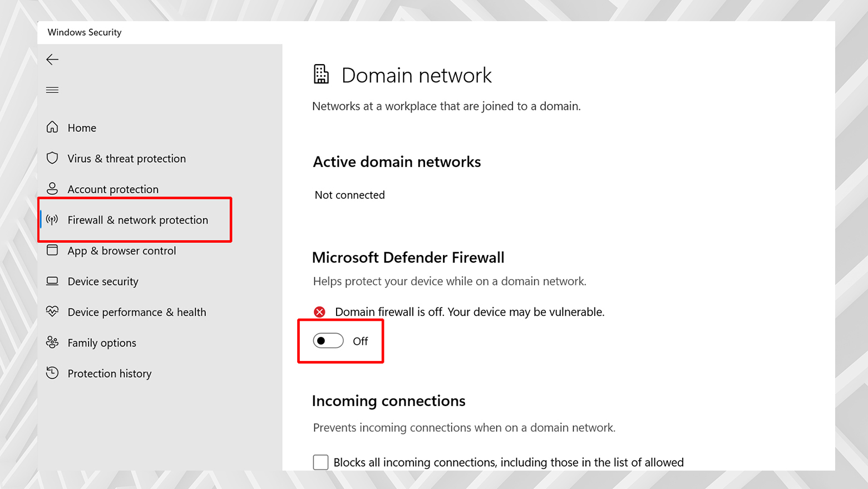The width and height of the screenshot is (868, 489).
Task: Open Firewall & network protection from the sidebar
Action: [x=137, y=219]
